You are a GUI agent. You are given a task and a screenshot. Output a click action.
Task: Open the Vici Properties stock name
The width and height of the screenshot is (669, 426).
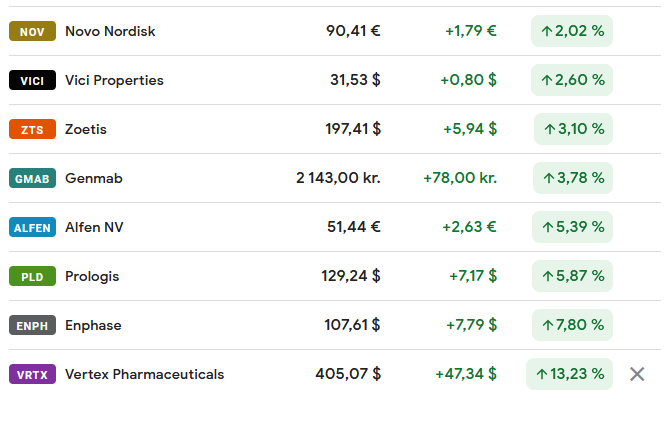point(114,80)
